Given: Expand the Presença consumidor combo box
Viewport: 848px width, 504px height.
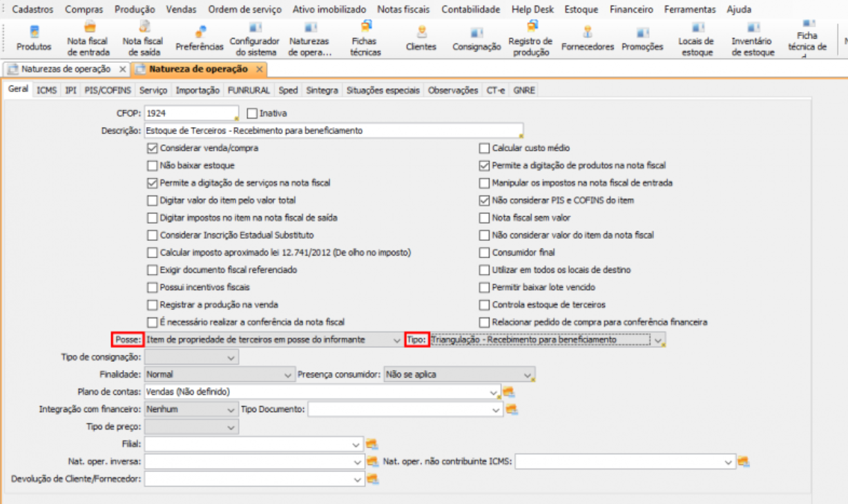Looking at the screenshot, I should click(528, 375).
